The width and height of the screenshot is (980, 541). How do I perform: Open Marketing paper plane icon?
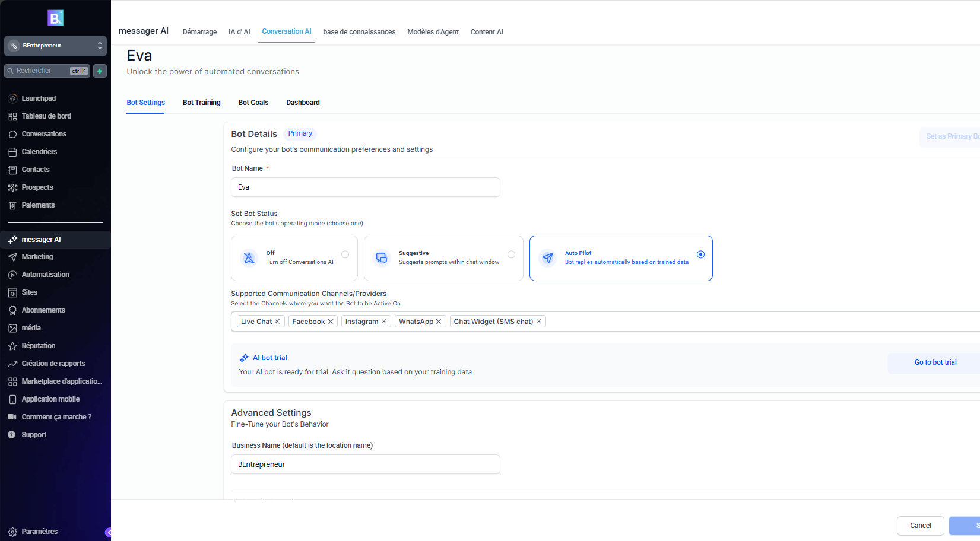click(x=12, y=257)
